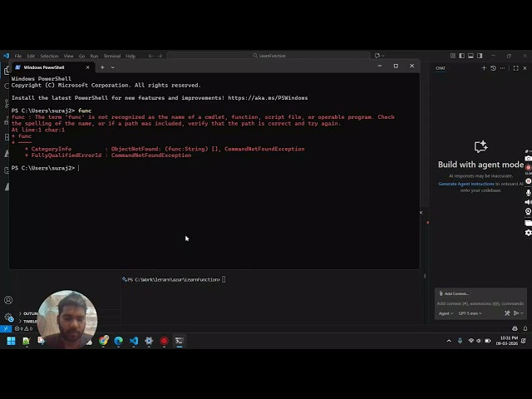
Task: Stop recording with red record button
Action: coord(529,168)
